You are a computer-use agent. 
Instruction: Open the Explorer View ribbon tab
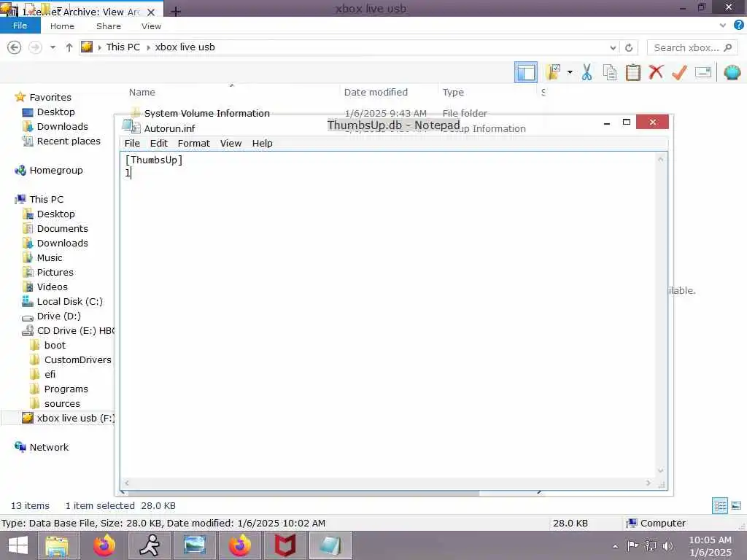point(151,26)
